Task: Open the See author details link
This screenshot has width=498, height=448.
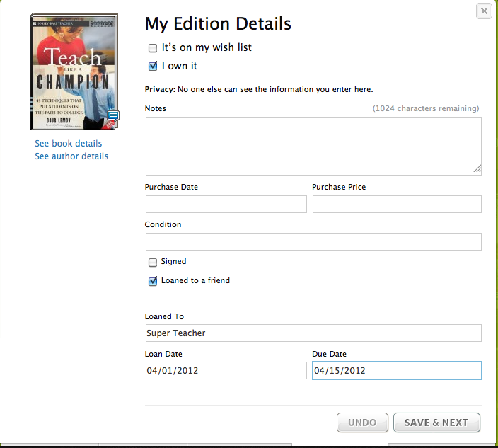Action: pyautogui.click(x=71, y=156)
